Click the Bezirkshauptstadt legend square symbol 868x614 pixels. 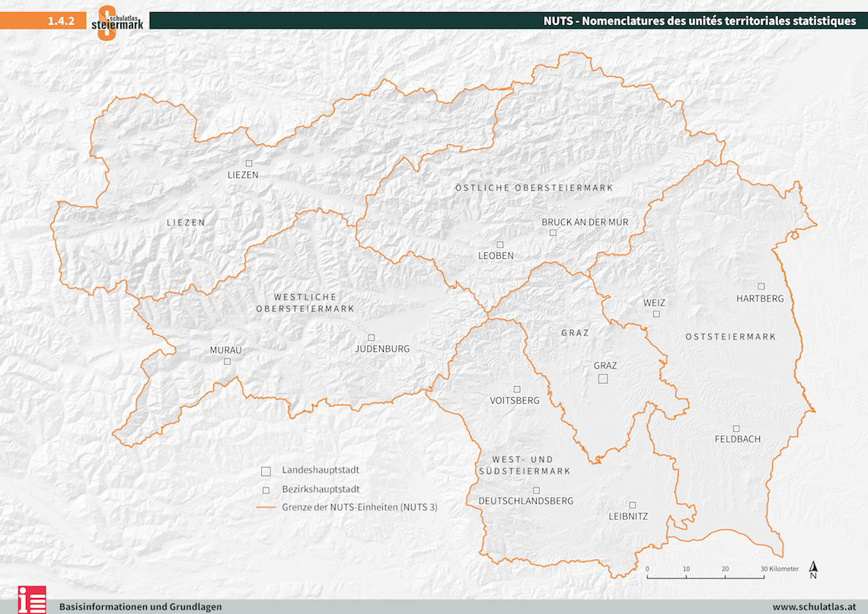pos(265,489)
